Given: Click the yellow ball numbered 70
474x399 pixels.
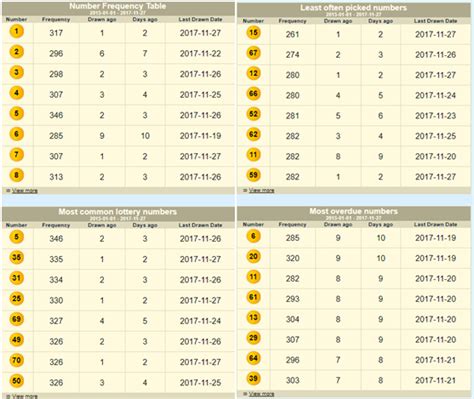Looking at the screenshot, I should 16,360.
